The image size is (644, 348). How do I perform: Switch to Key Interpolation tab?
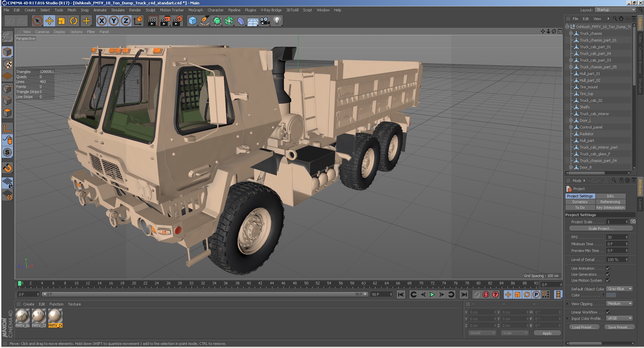(610, 207)
